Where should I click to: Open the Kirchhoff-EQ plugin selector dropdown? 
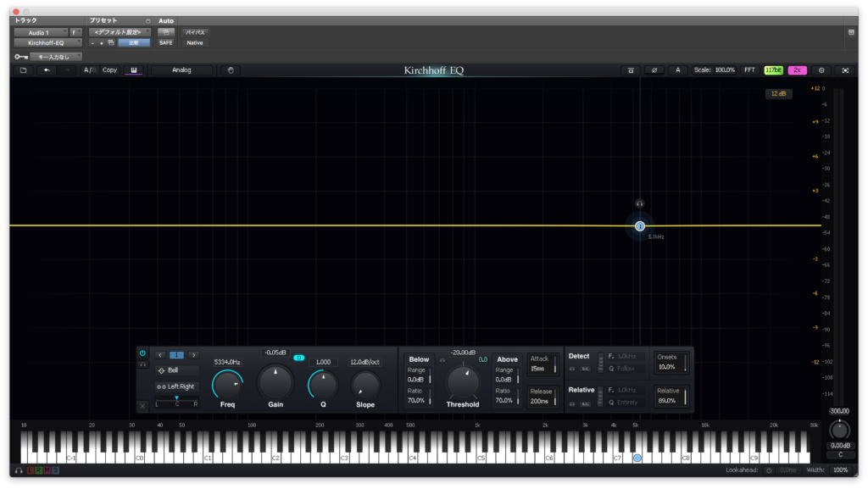tap(47, 42)
